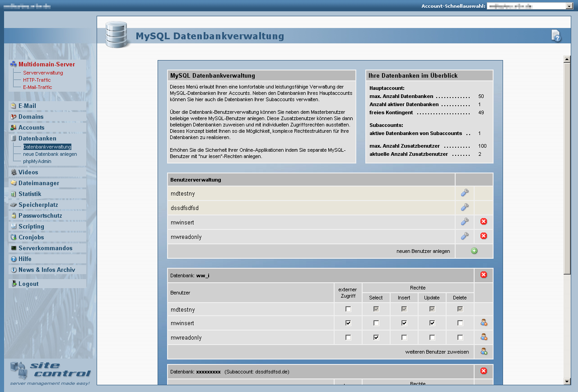Open Serverwaltung submenu item
Viewport: 578px width, 392px height.
pos(43,73)
